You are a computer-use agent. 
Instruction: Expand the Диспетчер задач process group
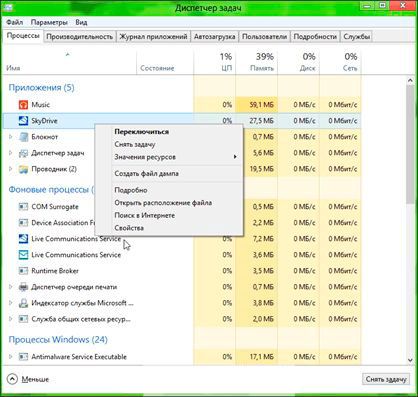[x=10, y=153]
